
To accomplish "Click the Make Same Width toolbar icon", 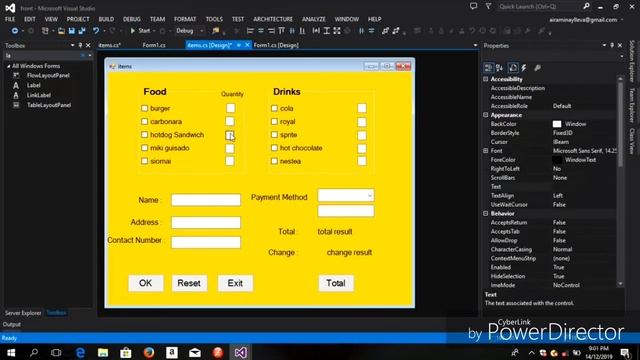I will (x=316, y=31).
